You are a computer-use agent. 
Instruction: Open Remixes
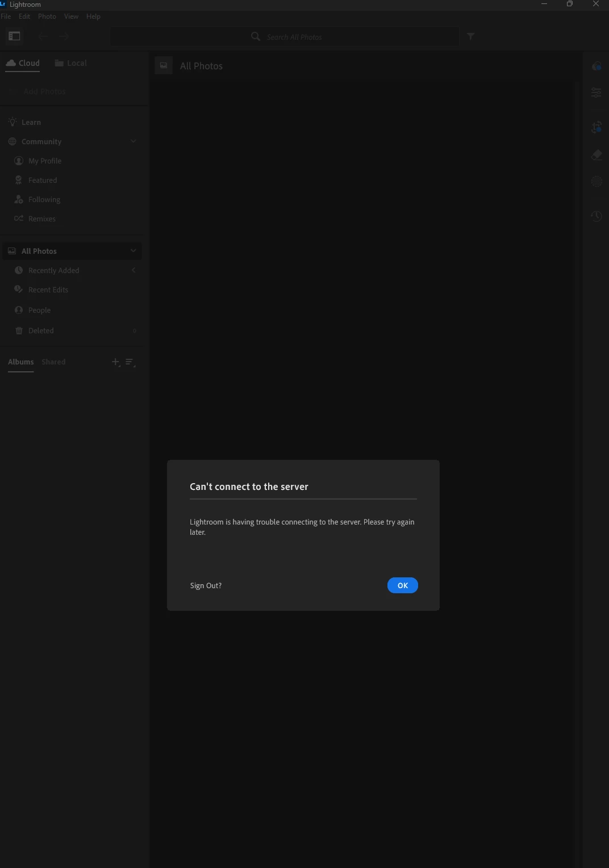click(42, 219)
